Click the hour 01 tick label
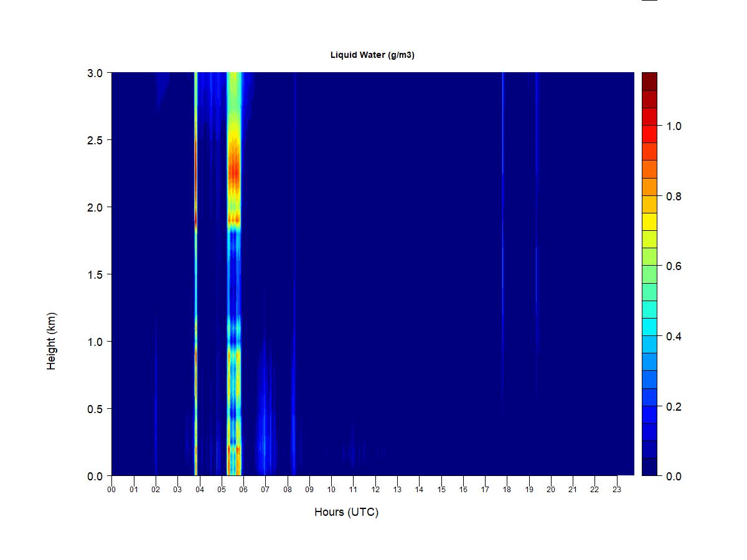This screenshot has height=560, width=747. click(133, 490)
